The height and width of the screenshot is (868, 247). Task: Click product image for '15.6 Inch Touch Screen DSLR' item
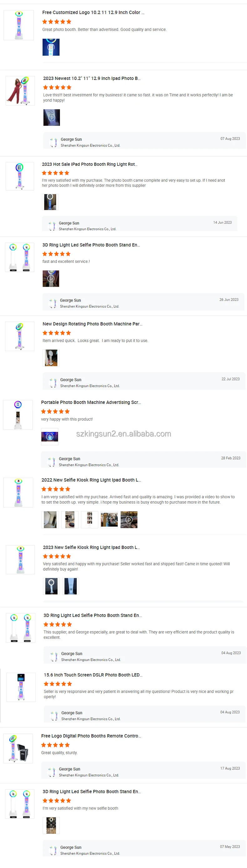click(21, 687)
